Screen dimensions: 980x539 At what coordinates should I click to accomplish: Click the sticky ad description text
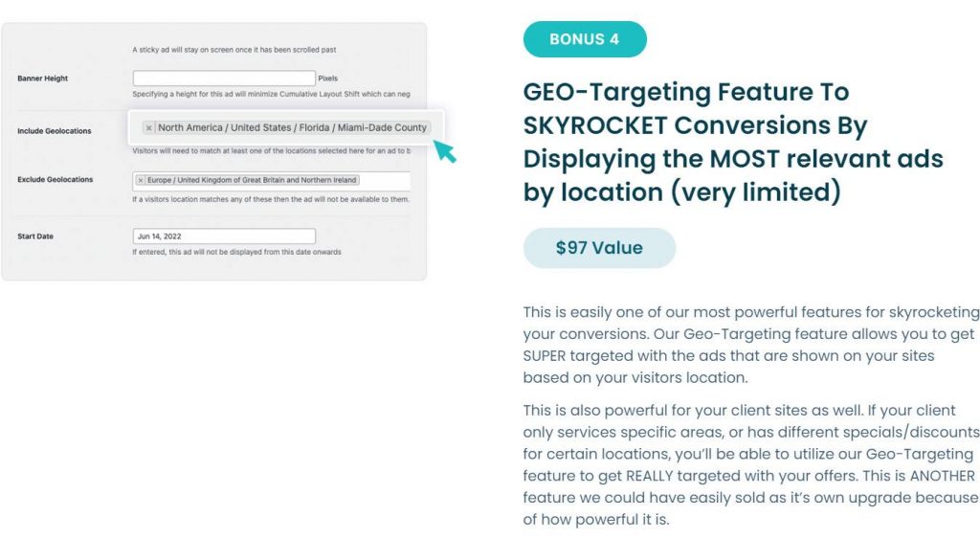[x=234, y=50]
